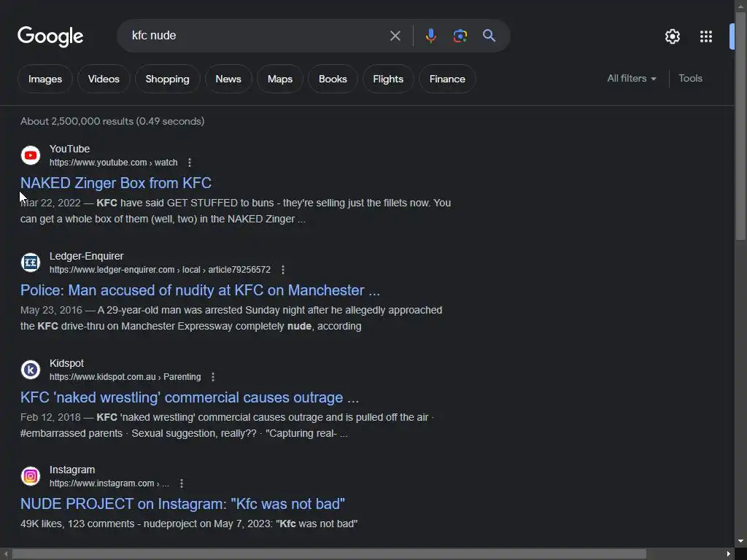The image size is (747, 560).
Task: Click the YouTube site name label
Action: 69,149
